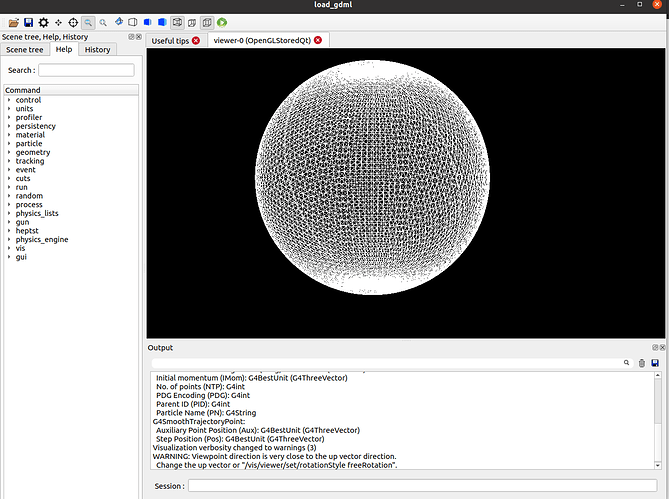Screen dimensions: 669x499
Task: Switch to the History tab
Action: click(97, 49)
